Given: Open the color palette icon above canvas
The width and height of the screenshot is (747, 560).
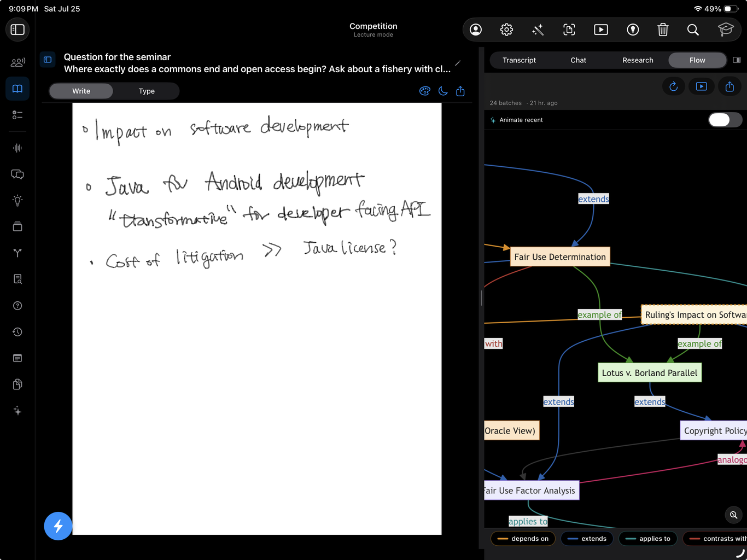Looking at the screenshot, I should coord(425,91).
